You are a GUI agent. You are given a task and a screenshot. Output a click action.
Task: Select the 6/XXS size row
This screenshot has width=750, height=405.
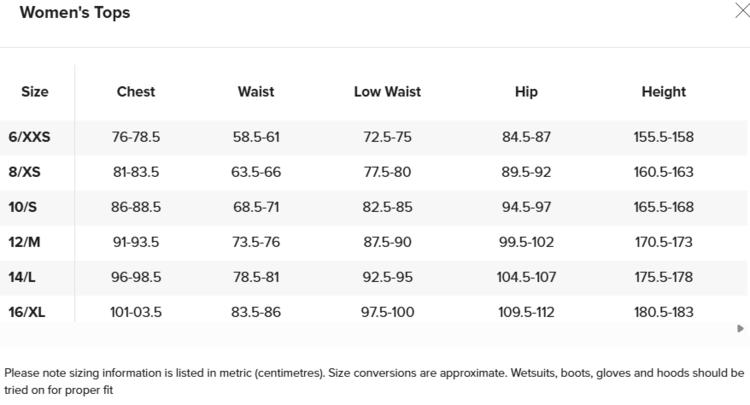click(30, 137)
